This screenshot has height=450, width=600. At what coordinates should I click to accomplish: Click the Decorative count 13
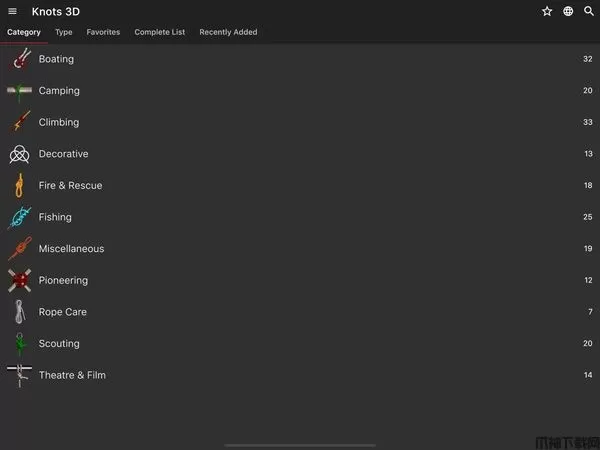589,154
